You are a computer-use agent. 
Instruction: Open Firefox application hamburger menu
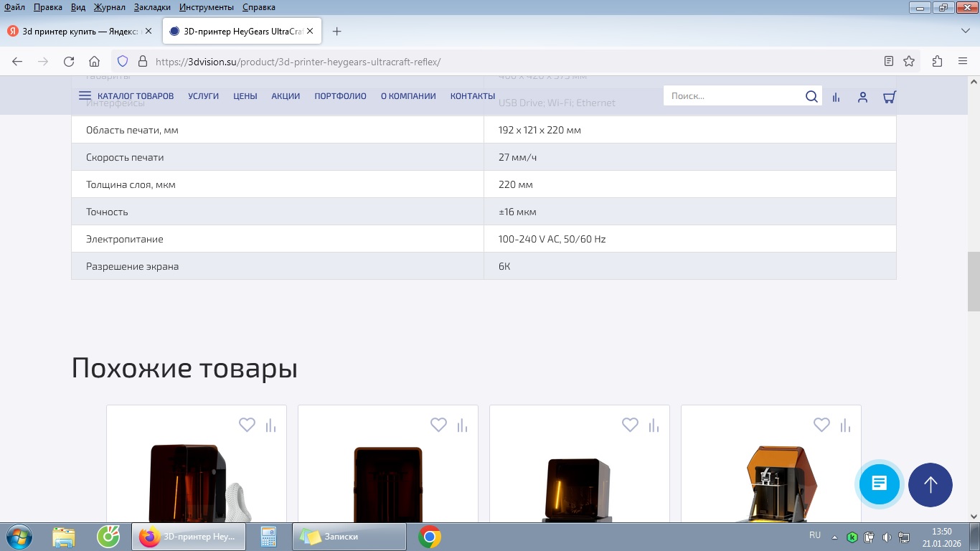963,62
